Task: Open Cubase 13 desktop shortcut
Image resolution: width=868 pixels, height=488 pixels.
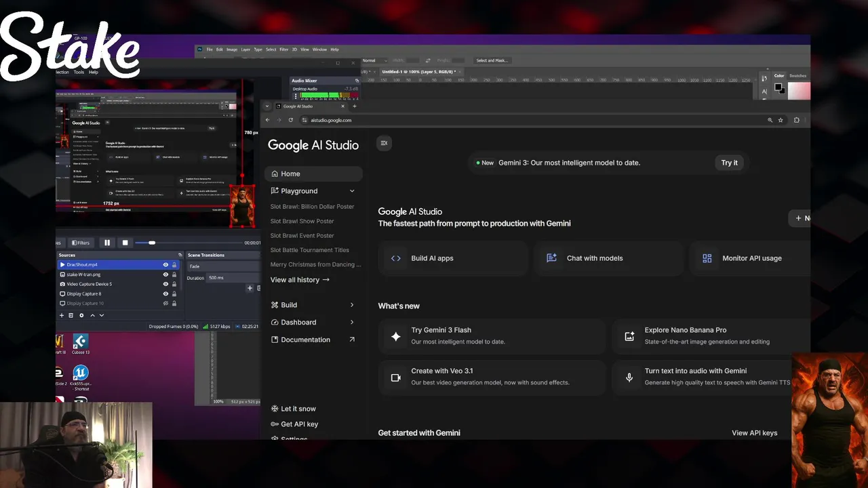Action: point(80,344)
